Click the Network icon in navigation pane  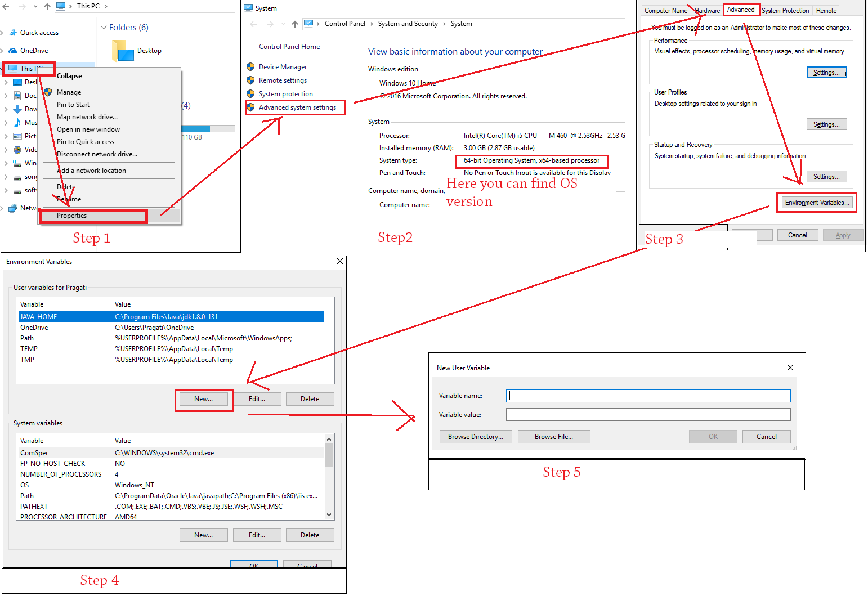(x=13, y=208)
